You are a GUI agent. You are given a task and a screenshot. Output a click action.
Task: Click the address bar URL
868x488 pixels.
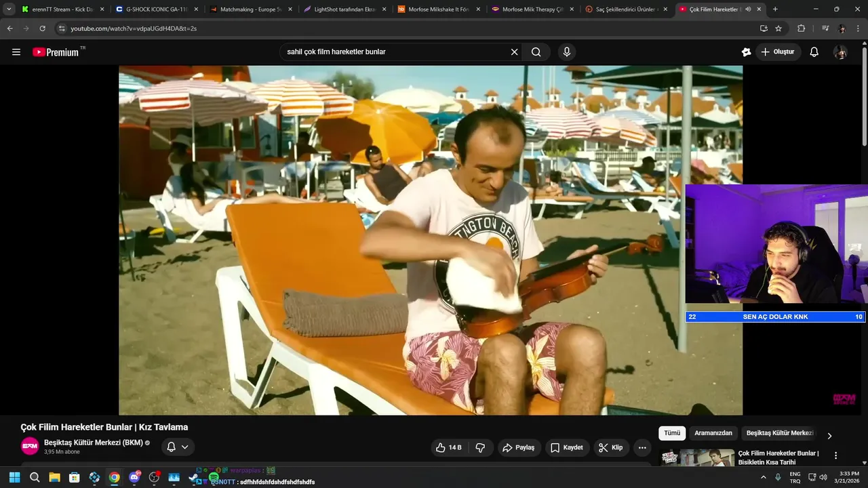coord(134,28)
